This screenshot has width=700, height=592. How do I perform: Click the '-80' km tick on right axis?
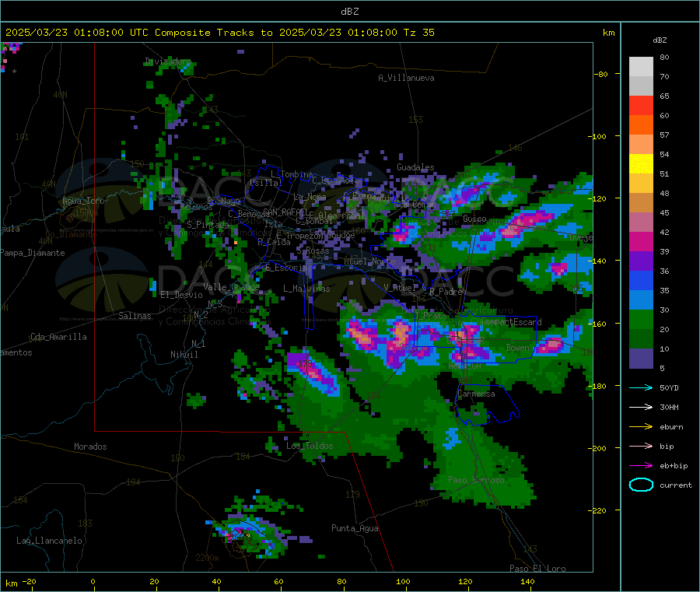(x=600, y=74)
